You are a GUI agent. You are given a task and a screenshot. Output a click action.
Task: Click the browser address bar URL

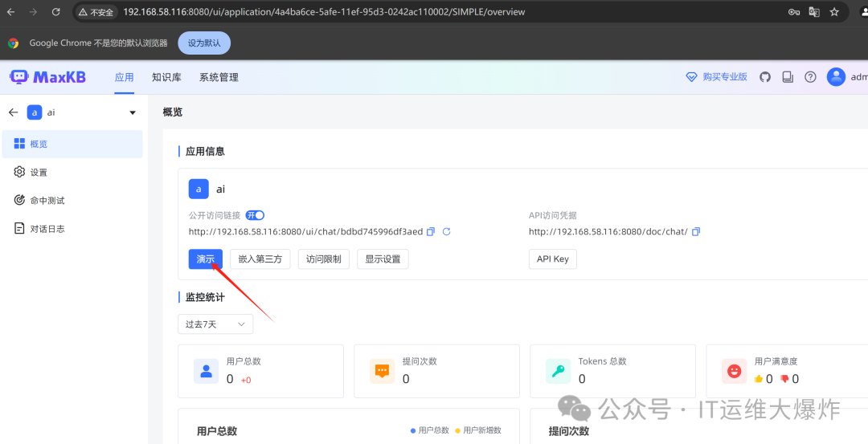[x=325, y=11]
